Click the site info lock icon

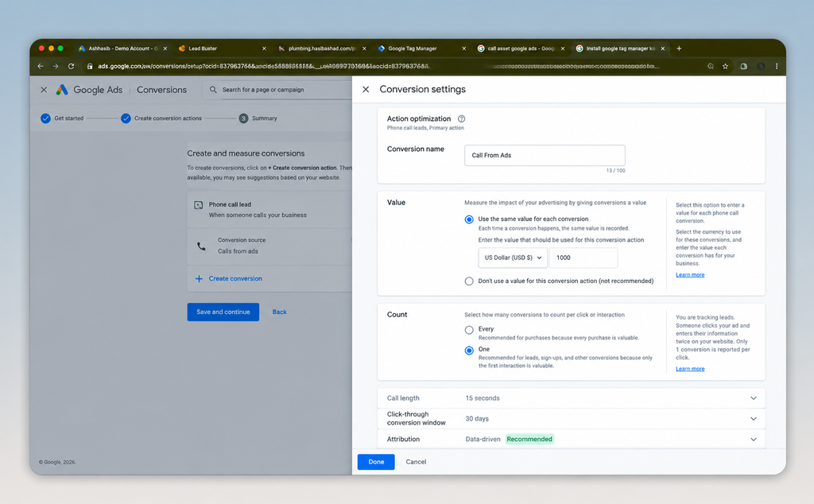90,66
